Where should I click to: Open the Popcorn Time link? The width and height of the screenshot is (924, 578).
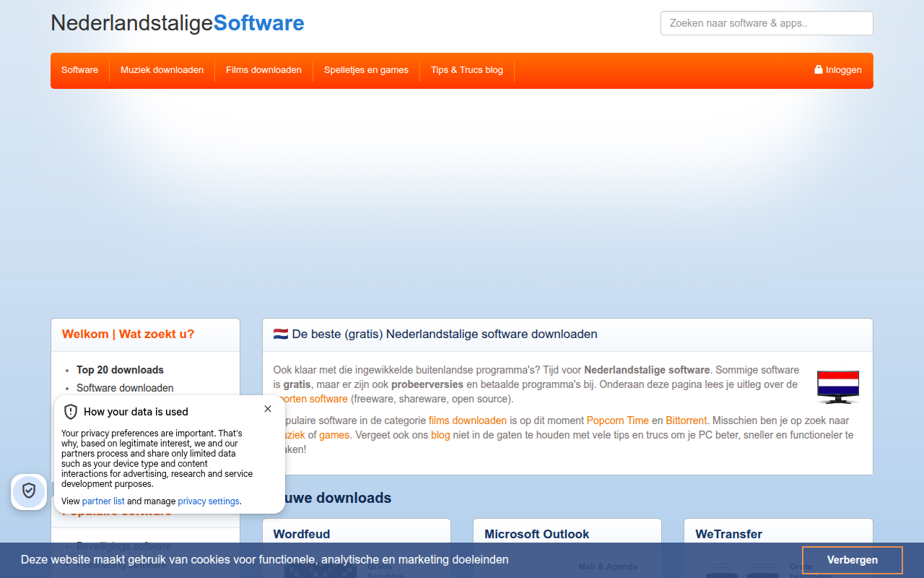pyautogui.click(x=618, y=420)
